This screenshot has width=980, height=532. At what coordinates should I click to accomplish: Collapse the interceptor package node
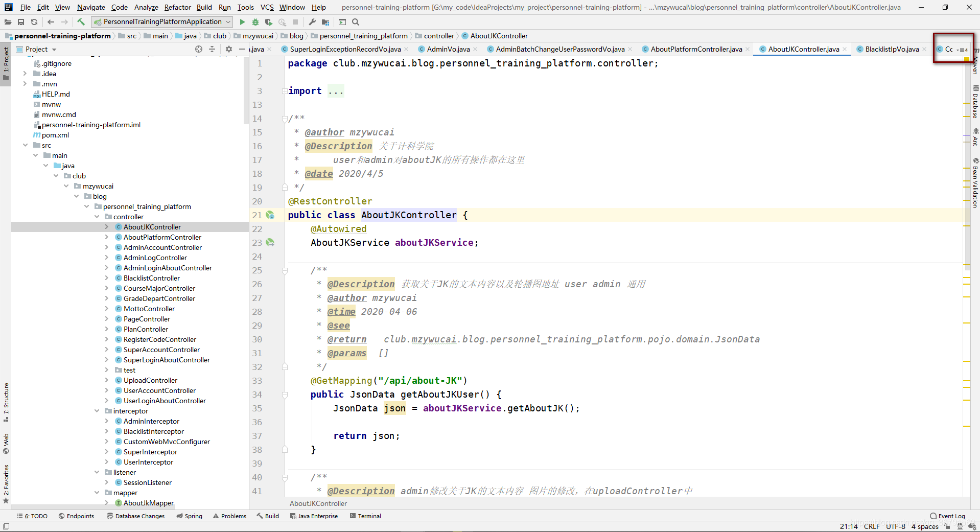pos(97,411)
